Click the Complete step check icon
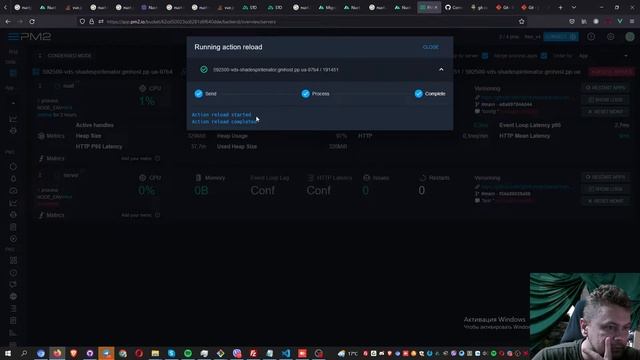 click(x=418, y=93)
